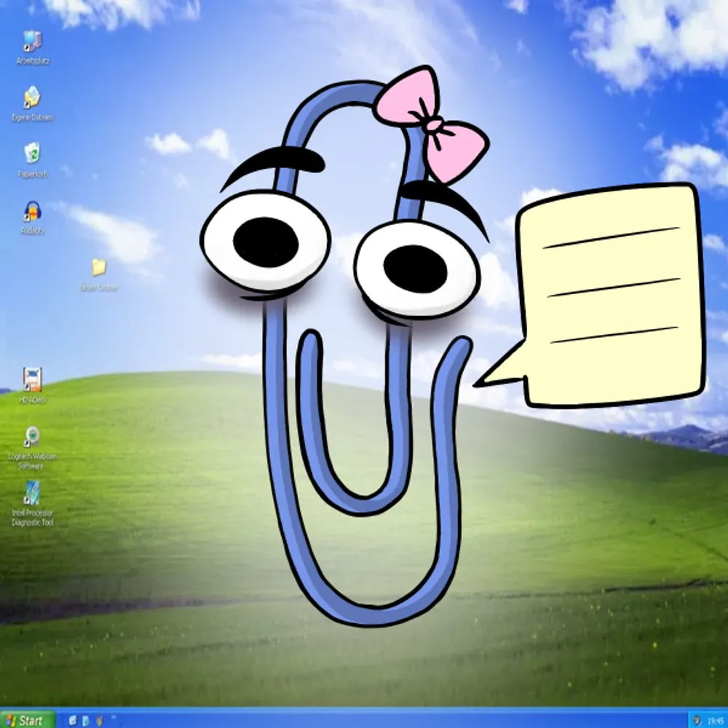The width and height of the screenshot is (728, 728).
Task: Select the Intel Processor Diagnostic Tool shortcut
Action: pos(32,494)
